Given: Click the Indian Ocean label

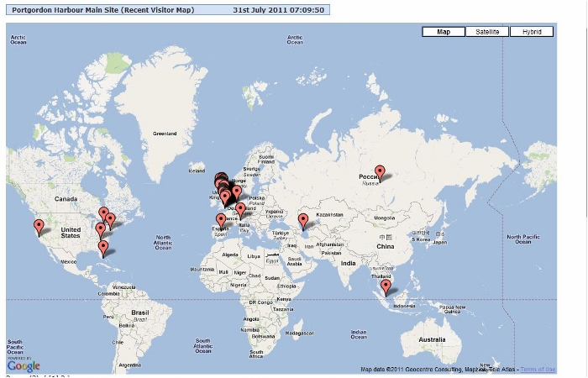Looking at the screenshot, I should (x=359, y=334).
